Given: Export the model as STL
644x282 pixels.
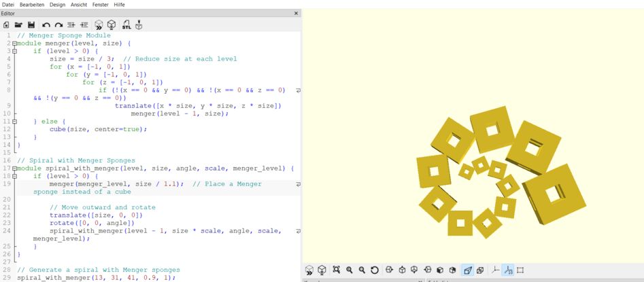Looking at the screenshot, I should [x=126, y=25].
